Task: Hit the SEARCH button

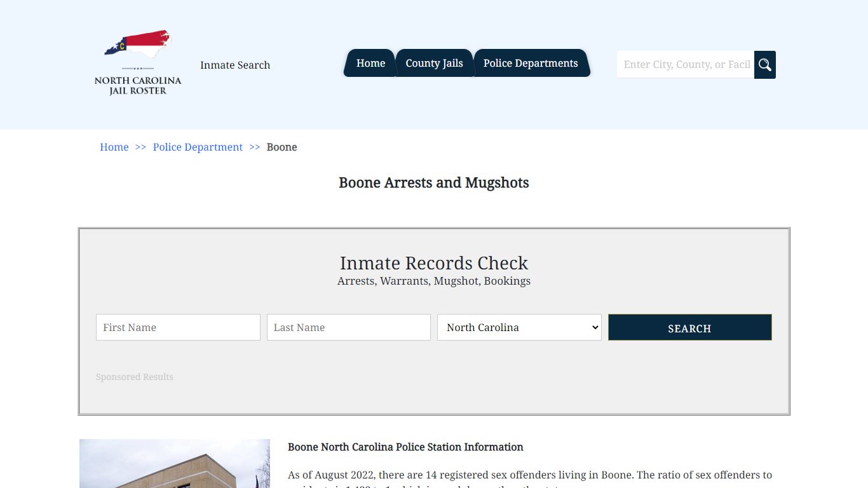Action: tap(689, 327)
